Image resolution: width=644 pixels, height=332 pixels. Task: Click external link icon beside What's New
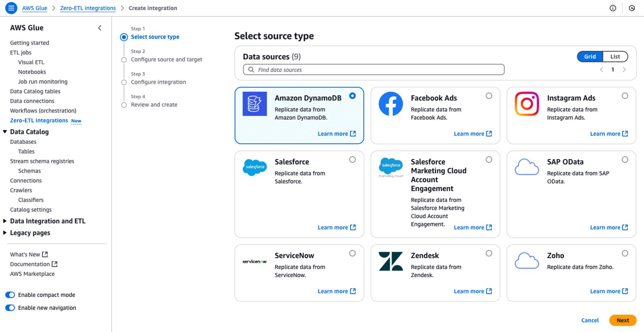(45, 254)
